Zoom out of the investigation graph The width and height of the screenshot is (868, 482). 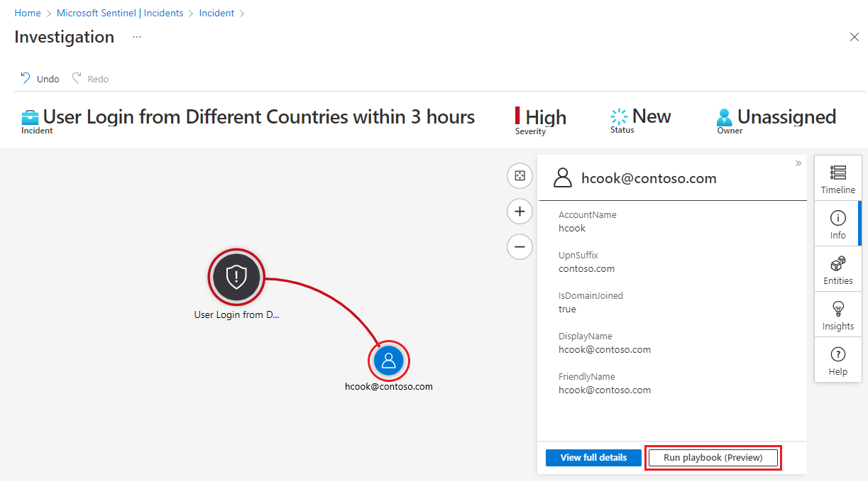tap(520, 246)
